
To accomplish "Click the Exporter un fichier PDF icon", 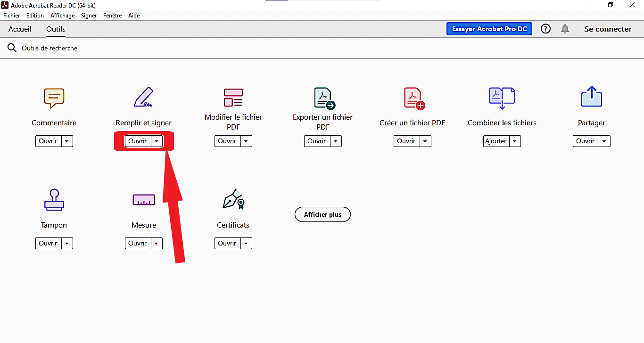I will pyautogui.click(x=324, y=98).
